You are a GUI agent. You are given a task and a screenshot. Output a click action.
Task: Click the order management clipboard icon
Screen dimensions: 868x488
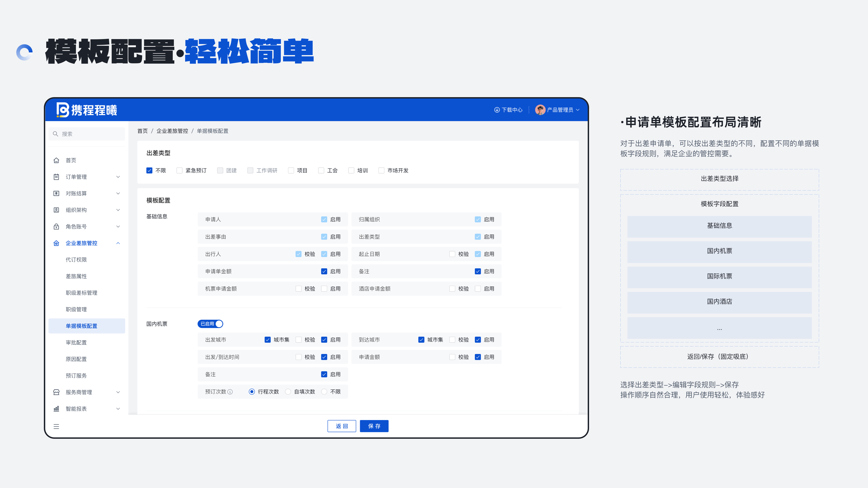(56, 177)
